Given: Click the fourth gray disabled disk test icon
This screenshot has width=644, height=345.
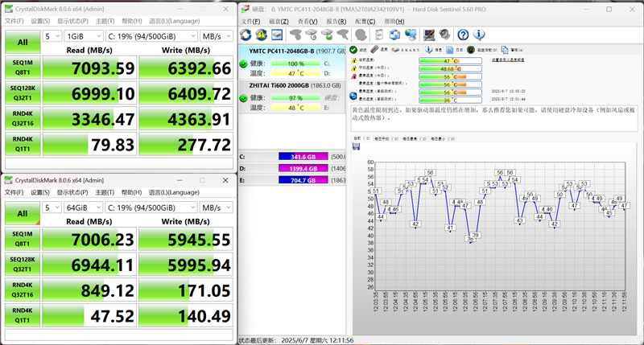Looking at the screenshot, I should tap(343, 35).
